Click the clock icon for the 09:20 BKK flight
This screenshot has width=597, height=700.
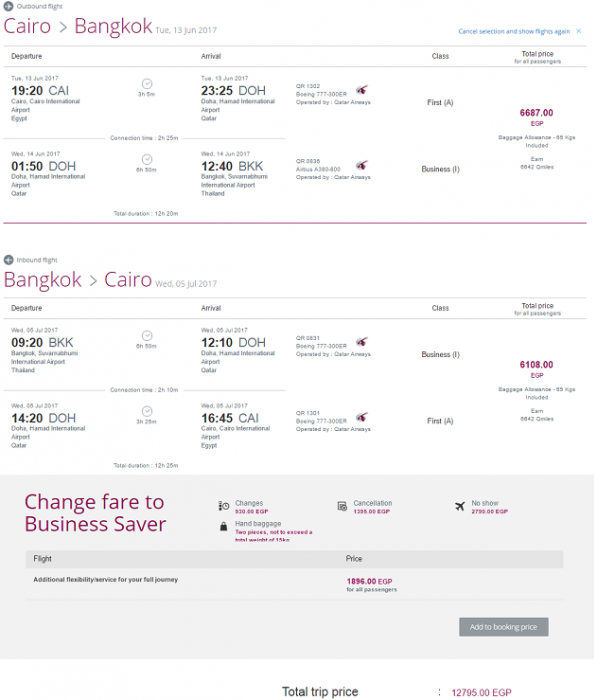(147, 336)
